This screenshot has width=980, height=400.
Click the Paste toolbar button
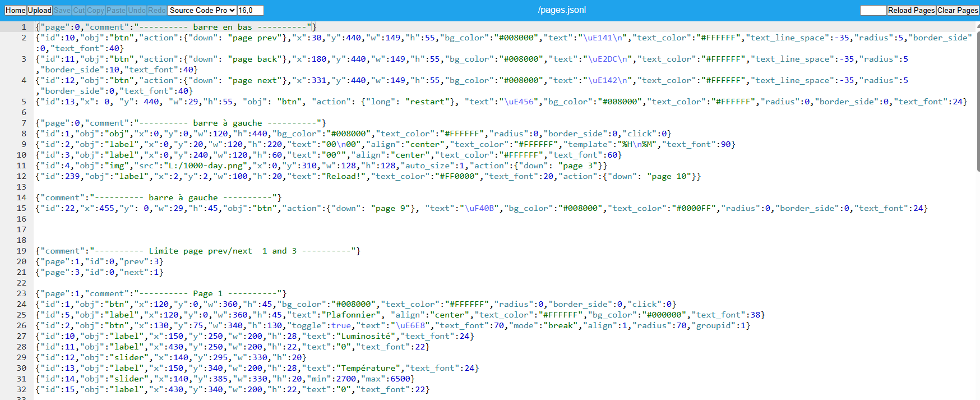[116, 10]
